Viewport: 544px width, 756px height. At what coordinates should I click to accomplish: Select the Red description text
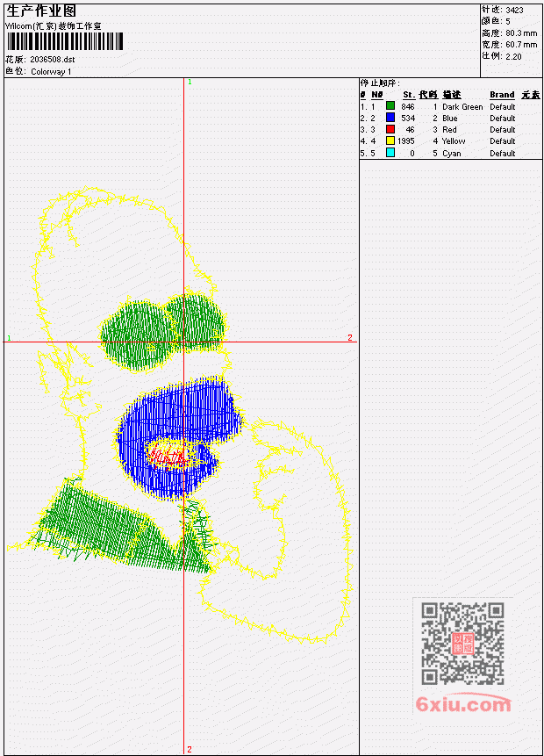coord(449,130)
